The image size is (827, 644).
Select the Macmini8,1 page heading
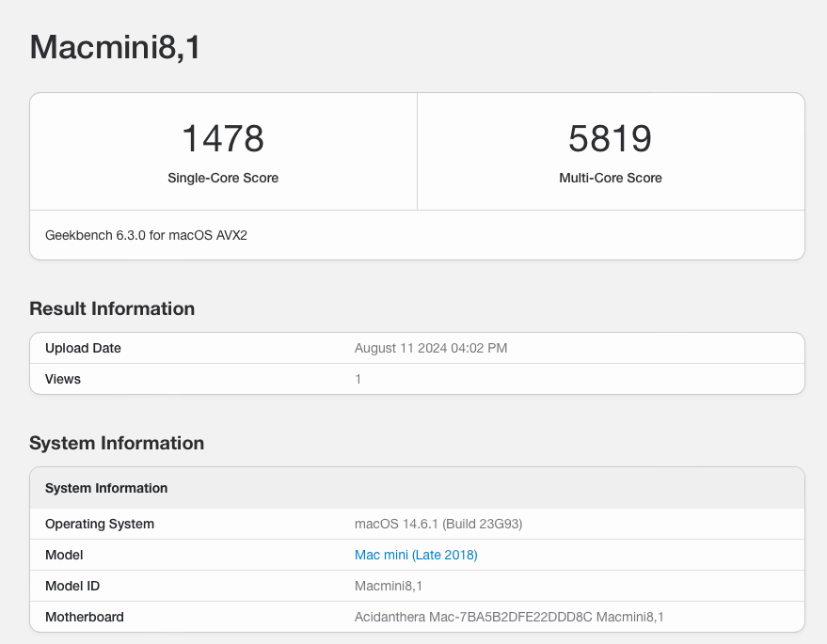(115, 47)
